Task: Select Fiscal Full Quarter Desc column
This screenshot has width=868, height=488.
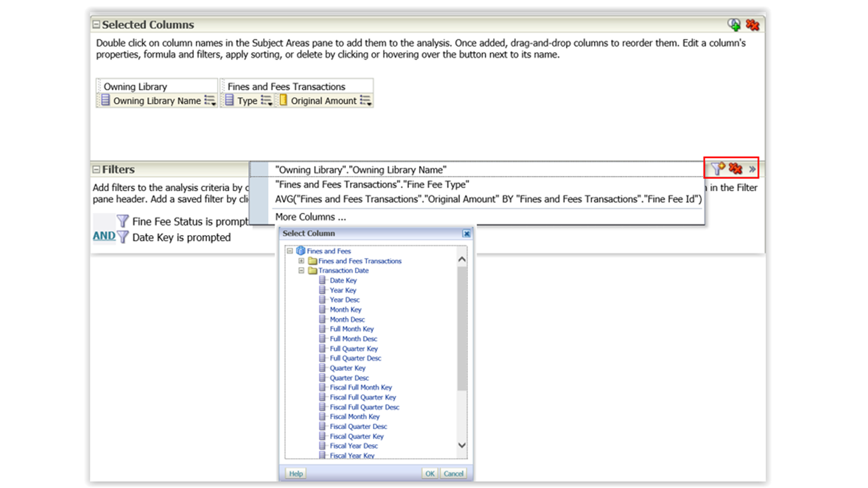Action: point(365,407)
